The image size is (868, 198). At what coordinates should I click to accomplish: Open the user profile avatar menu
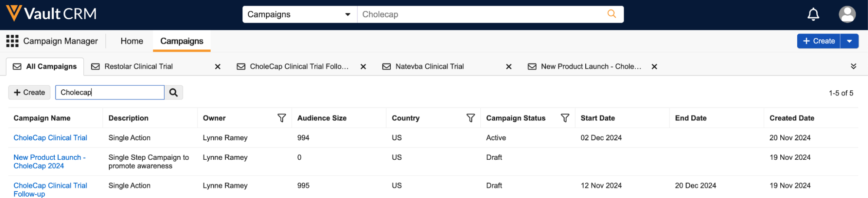(x=847, y=14)
